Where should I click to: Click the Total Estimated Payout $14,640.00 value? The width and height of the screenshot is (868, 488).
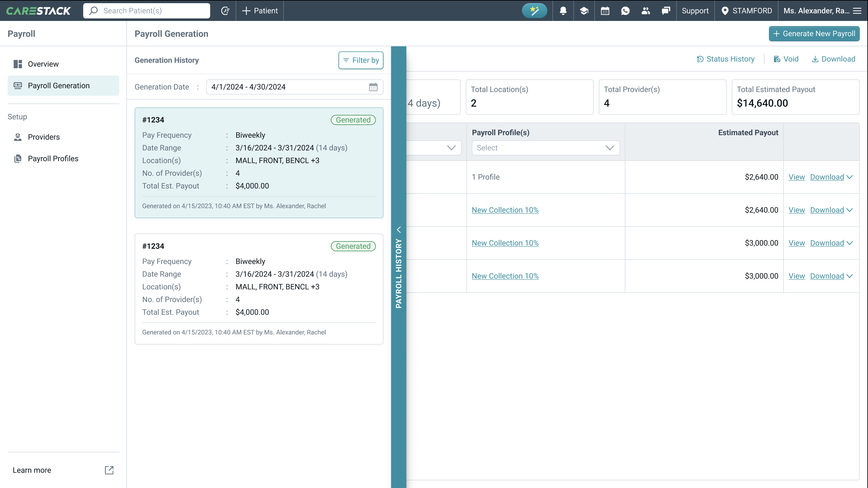[762, 103]
